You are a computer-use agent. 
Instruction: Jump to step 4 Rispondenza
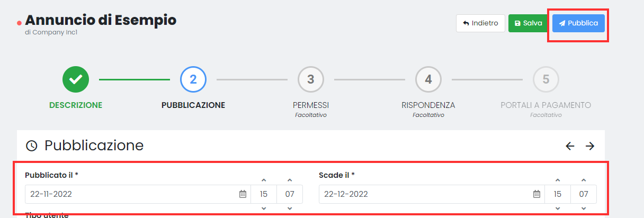click(428, 79)
